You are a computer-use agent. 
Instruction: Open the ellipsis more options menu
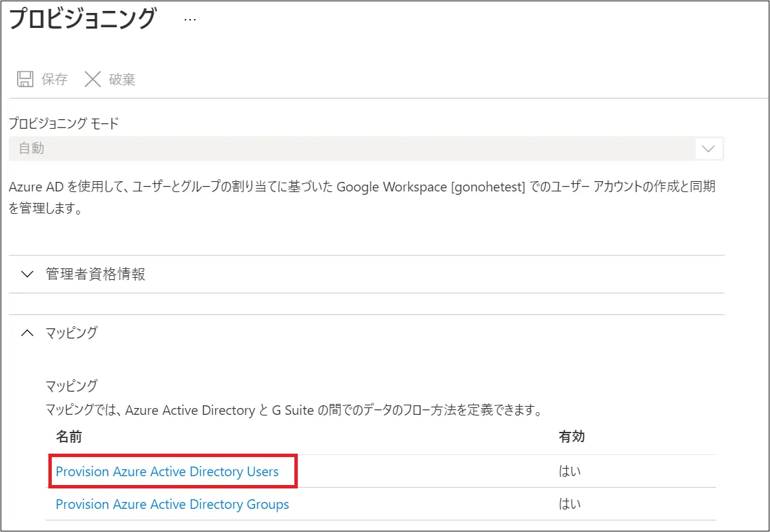coord(190,20)
